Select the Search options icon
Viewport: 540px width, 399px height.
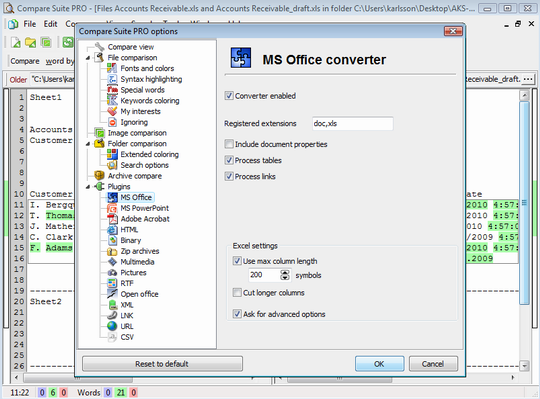[112, 165]
